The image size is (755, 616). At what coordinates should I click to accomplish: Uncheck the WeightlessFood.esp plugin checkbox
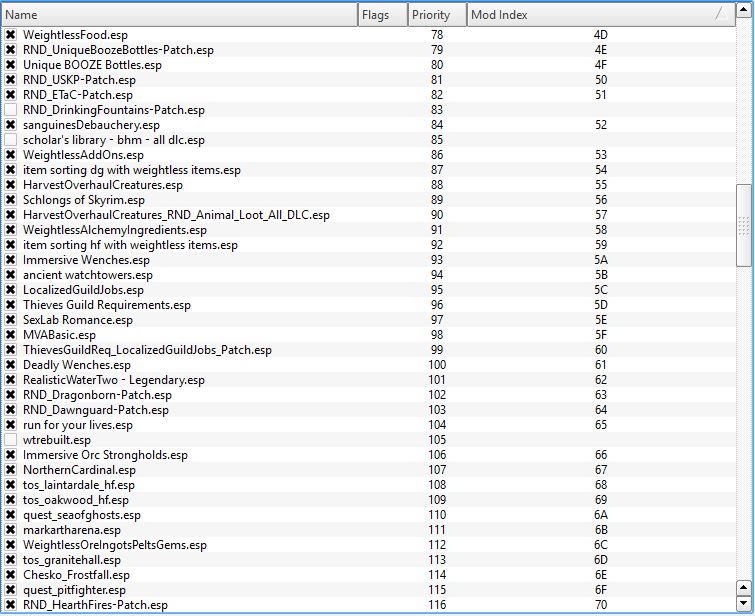pos(11,35)
